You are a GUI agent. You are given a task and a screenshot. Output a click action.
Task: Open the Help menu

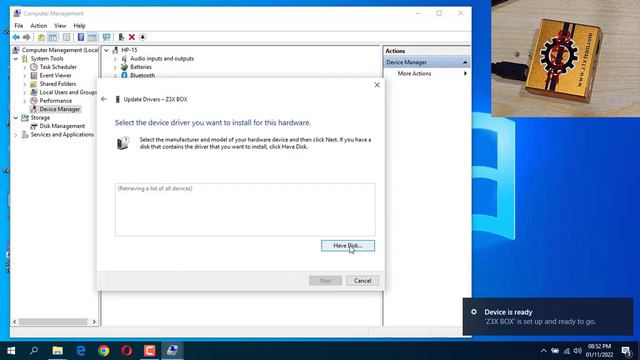coord(79,26)
